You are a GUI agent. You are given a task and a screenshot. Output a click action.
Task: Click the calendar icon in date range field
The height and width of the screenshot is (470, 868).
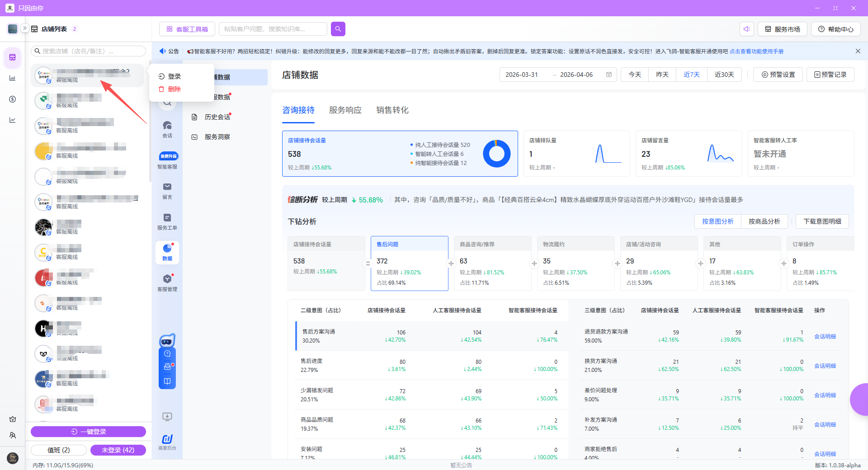click(609, 75)
